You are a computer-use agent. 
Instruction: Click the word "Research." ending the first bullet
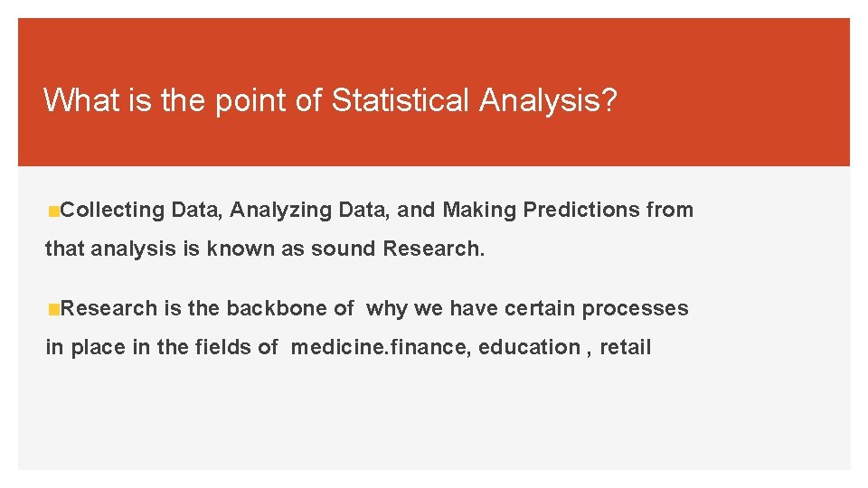(x=434, y=249)
